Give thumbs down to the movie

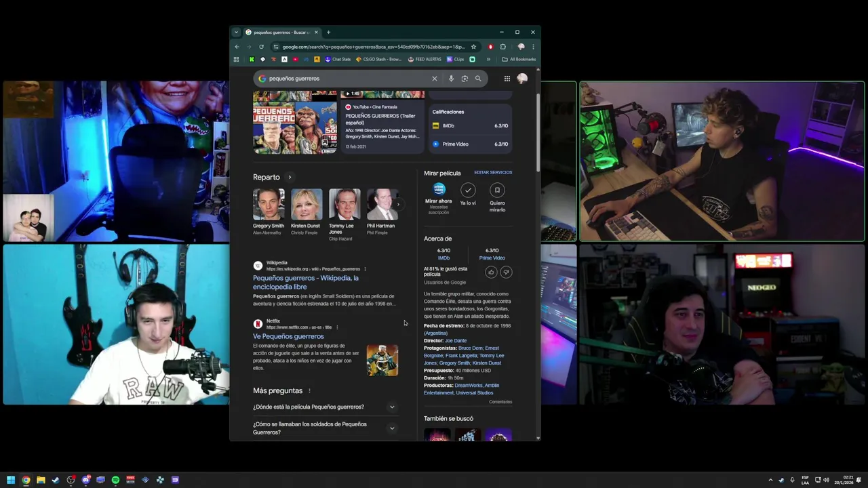coord(506,272)
